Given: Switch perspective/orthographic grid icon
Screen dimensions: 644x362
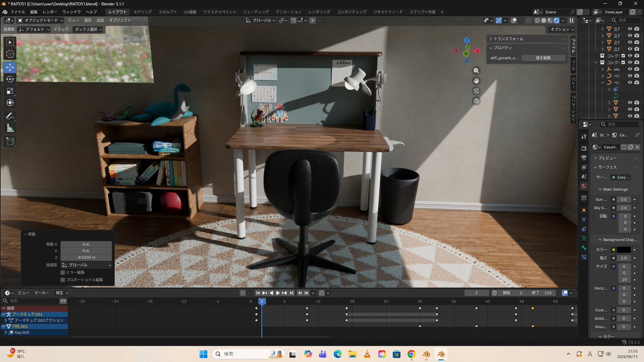Looking at the screenshot, I should (x=476, y=101).
